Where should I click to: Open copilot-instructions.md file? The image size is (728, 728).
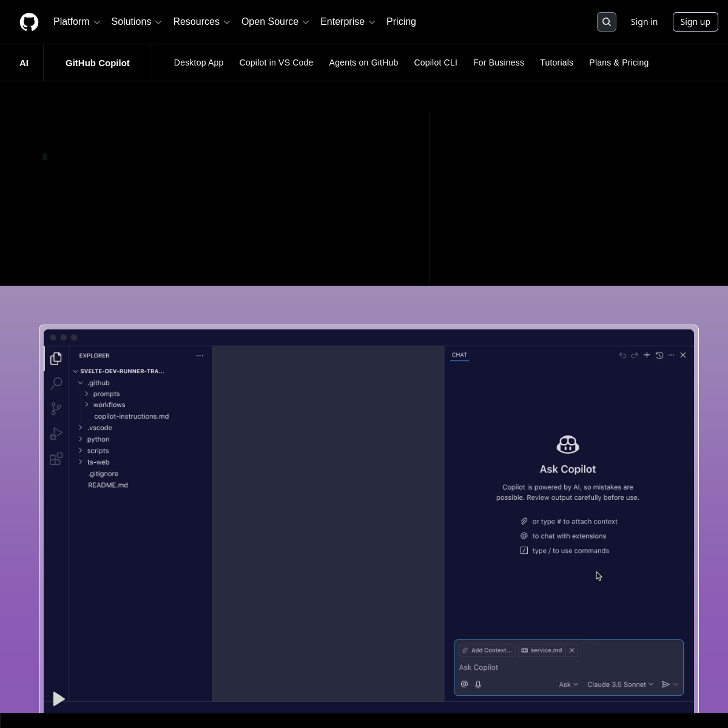click(x=132, y=416)
